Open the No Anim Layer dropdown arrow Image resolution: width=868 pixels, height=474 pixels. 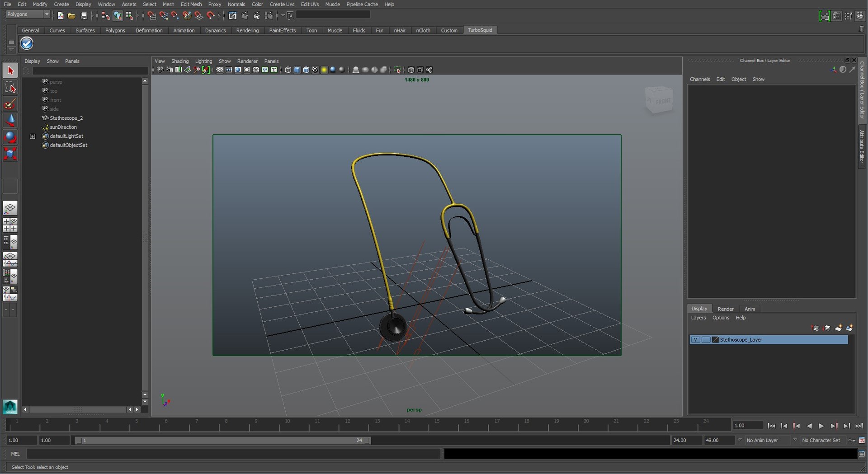[x=740, y=440]
